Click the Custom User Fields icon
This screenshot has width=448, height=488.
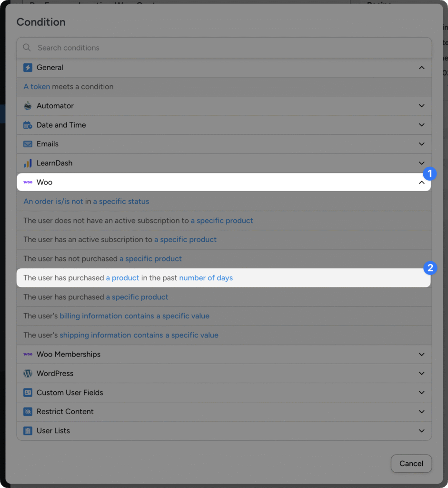(29, 392)
